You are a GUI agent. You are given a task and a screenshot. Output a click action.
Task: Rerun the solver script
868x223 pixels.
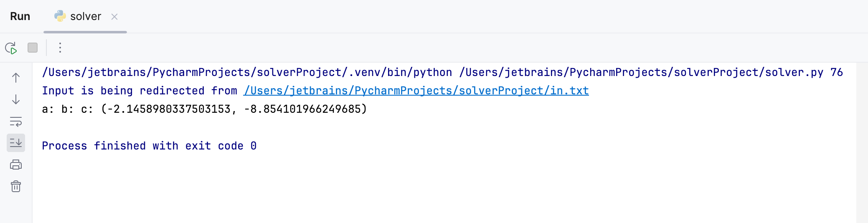(x=11, y=48)
